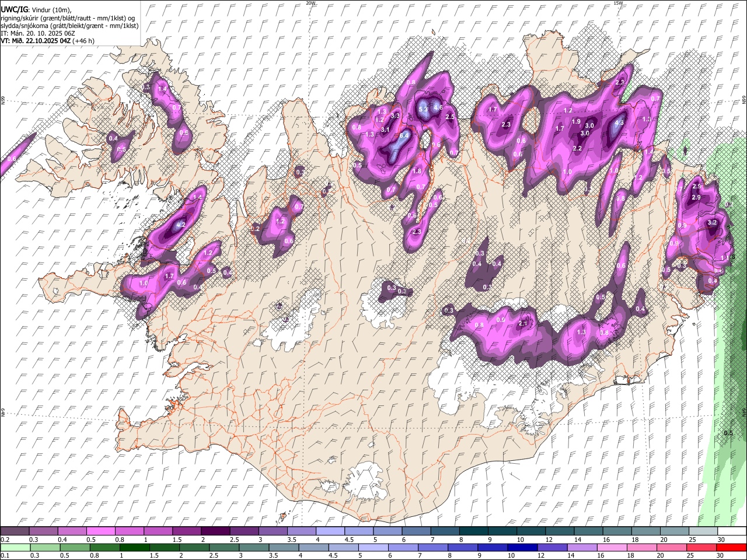Click the 6.4 snowfall value on map
The height and width of the screenshot is (560, 747).
[x=403, y=135]
